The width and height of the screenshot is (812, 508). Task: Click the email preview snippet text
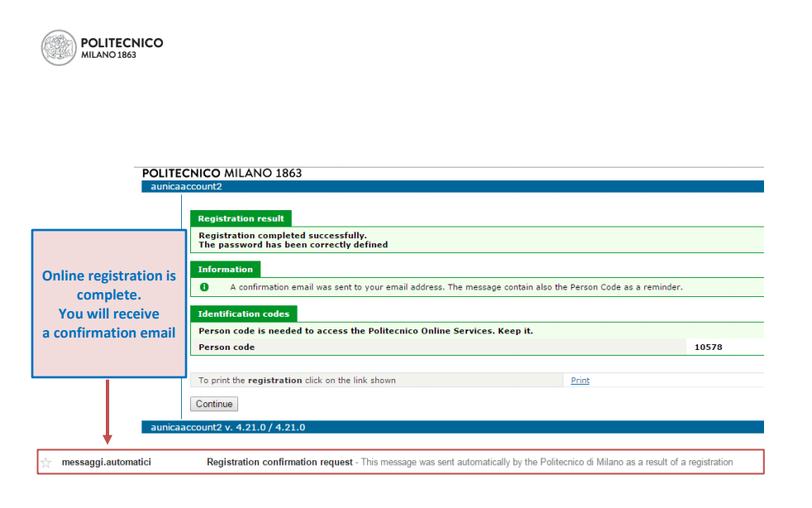coord(547,462)
